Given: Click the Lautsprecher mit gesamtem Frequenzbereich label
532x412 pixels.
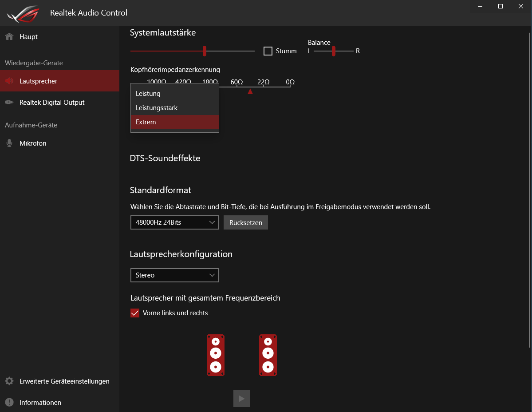Looking at the screenshot, I should tap(205, 298).
